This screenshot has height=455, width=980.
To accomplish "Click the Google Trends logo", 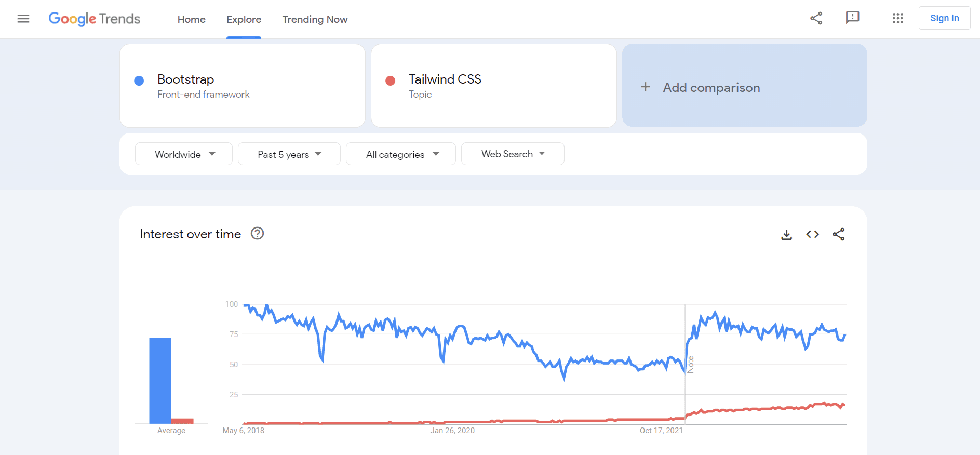I will [94, 19].
